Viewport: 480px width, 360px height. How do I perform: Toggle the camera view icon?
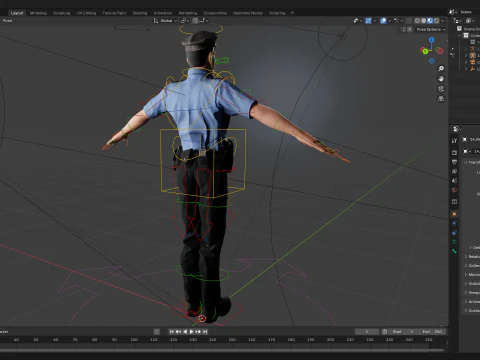point(441,89)
